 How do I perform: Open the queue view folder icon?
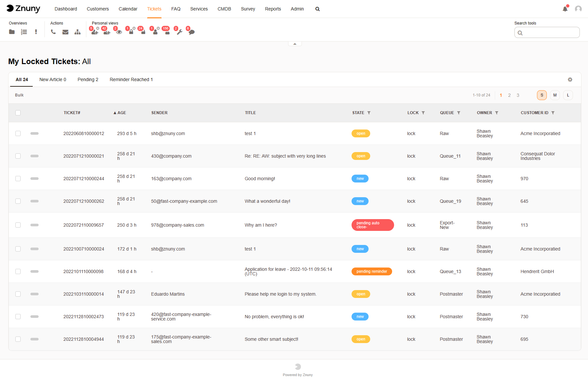12,32
